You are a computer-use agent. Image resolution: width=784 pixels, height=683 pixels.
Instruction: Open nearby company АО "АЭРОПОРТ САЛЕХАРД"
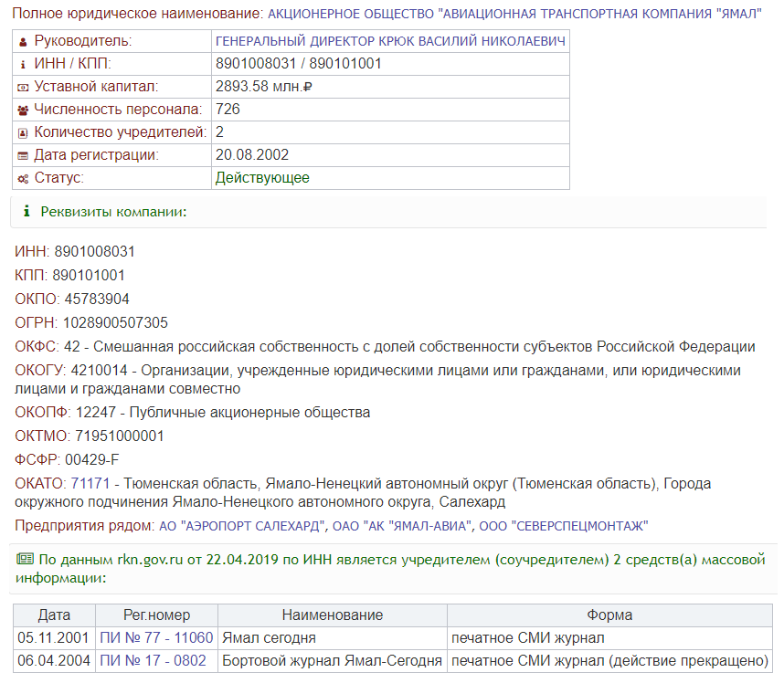(242, 526)
